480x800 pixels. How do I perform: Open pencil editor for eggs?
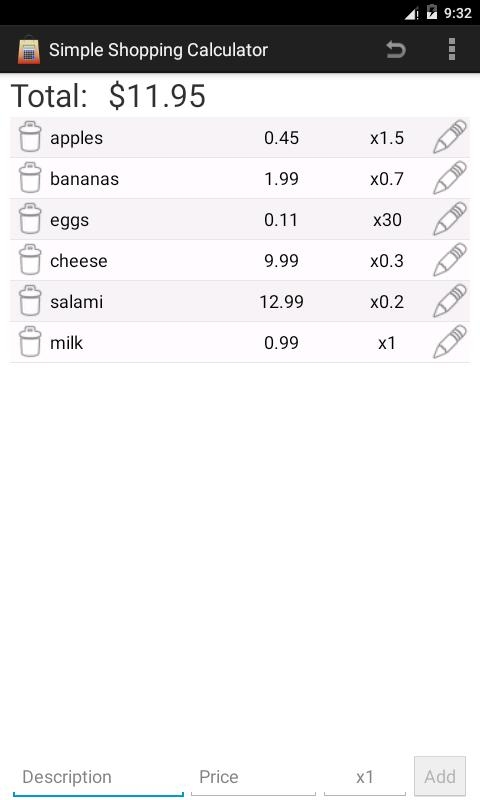[449, 219]
